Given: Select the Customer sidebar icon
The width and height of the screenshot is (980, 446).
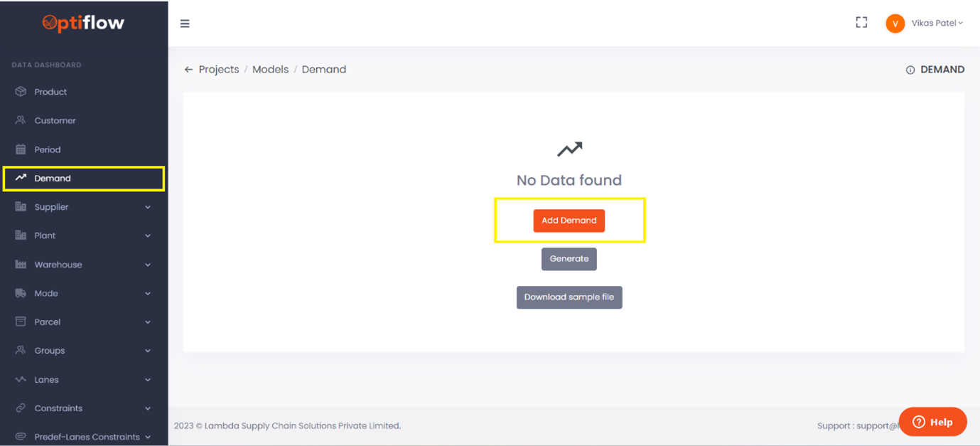Looking at the screenshot, I should pyautogui.click(x=20, y=120).
